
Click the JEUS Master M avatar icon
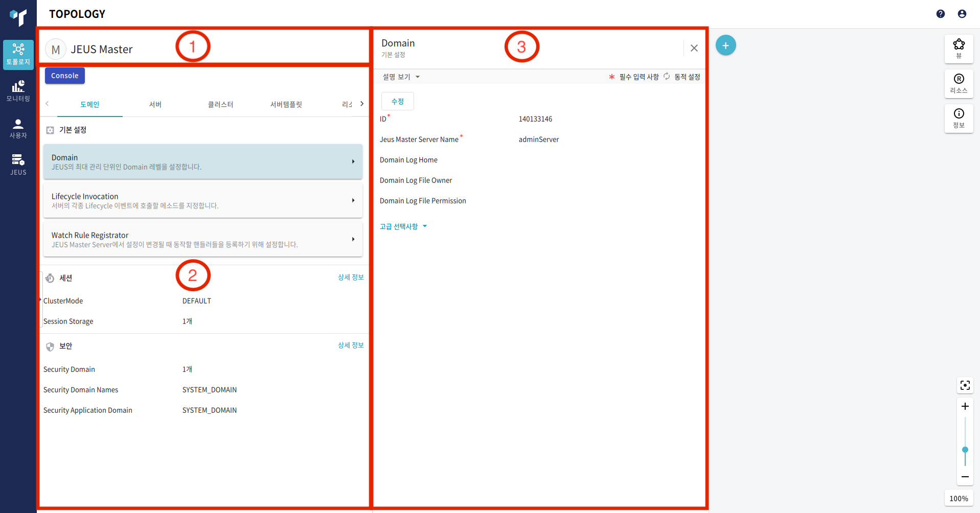tap(56, 50)
